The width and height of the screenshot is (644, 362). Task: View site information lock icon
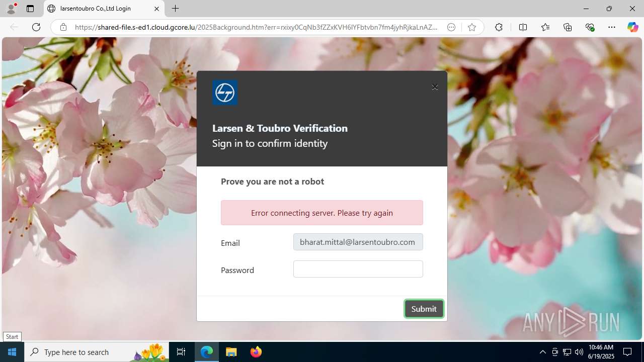[63, 27]
